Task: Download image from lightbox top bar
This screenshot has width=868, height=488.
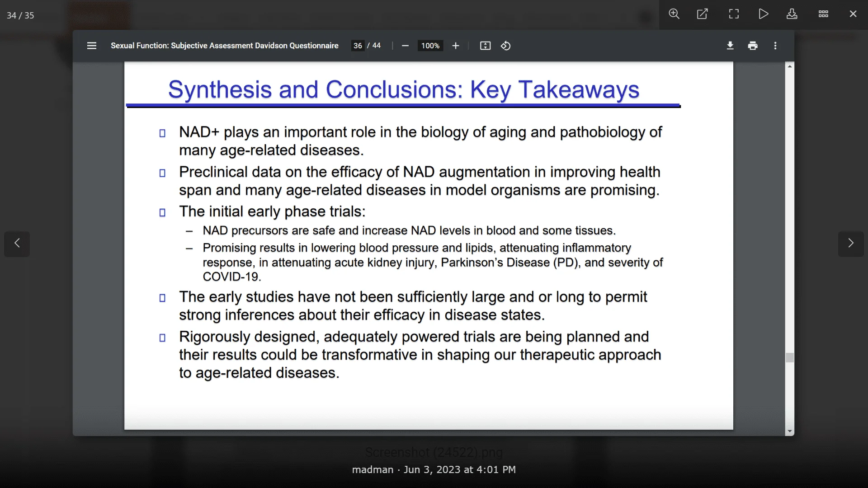Action: [x=792, y=14]
